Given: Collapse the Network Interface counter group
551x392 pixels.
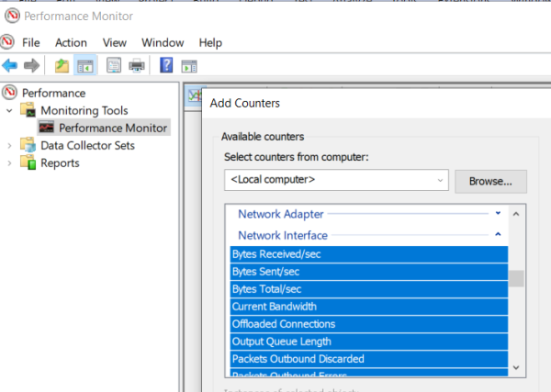Looking at the screenshot, I should [498, 234].
